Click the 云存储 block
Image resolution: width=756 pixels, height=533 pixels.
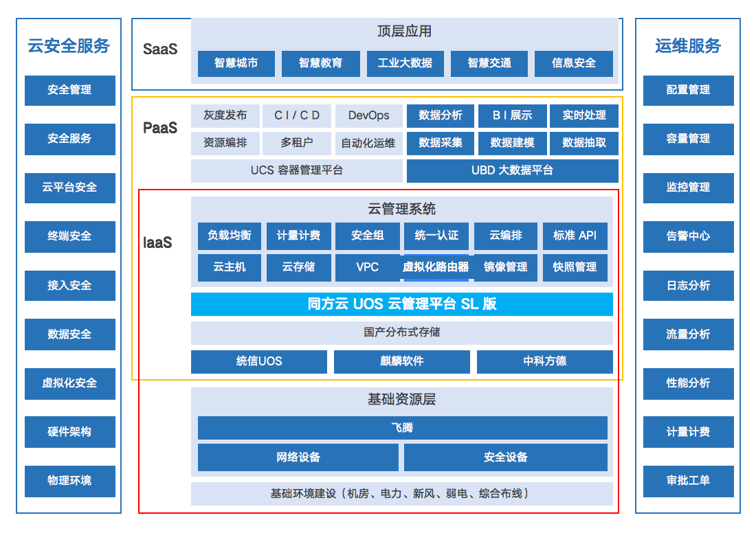299,267
